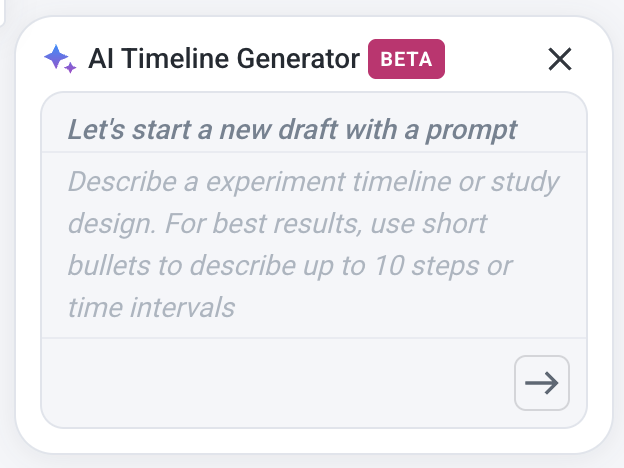The height and width of the screenshot is (468, 624).
Task: Click the white BETA label text
Action: (x=406, y=59)
